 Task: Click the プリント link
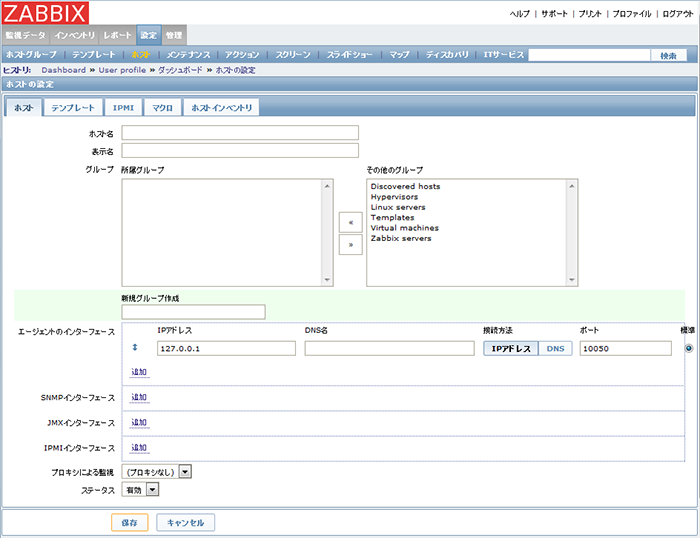(x=590, y=14)
